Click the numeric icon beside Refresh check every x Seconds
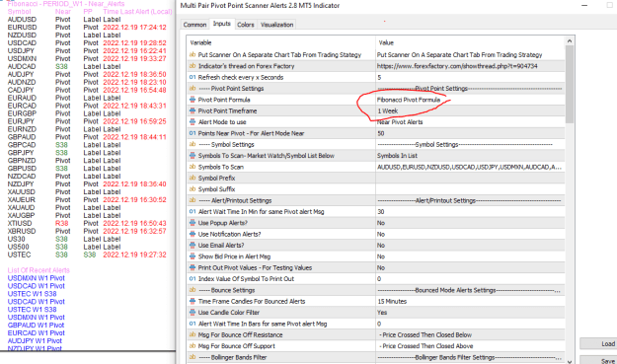 coord(193,78)
